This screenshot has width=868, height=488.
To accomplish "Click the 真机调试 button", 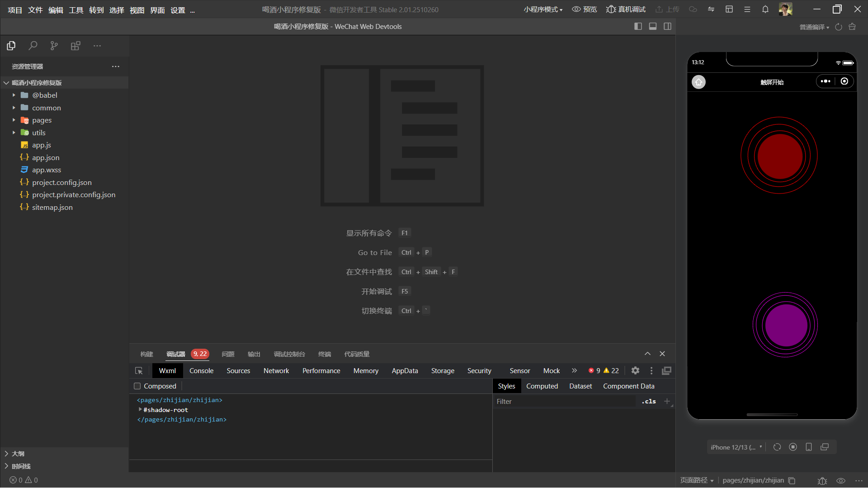I will click(626, 9).
